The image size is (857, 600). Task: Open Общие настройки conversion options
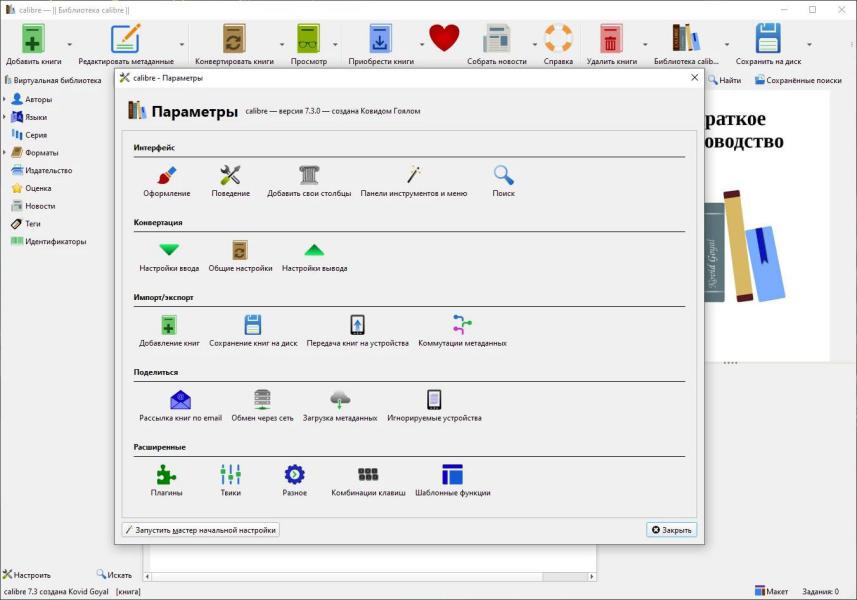pos(240,256)
